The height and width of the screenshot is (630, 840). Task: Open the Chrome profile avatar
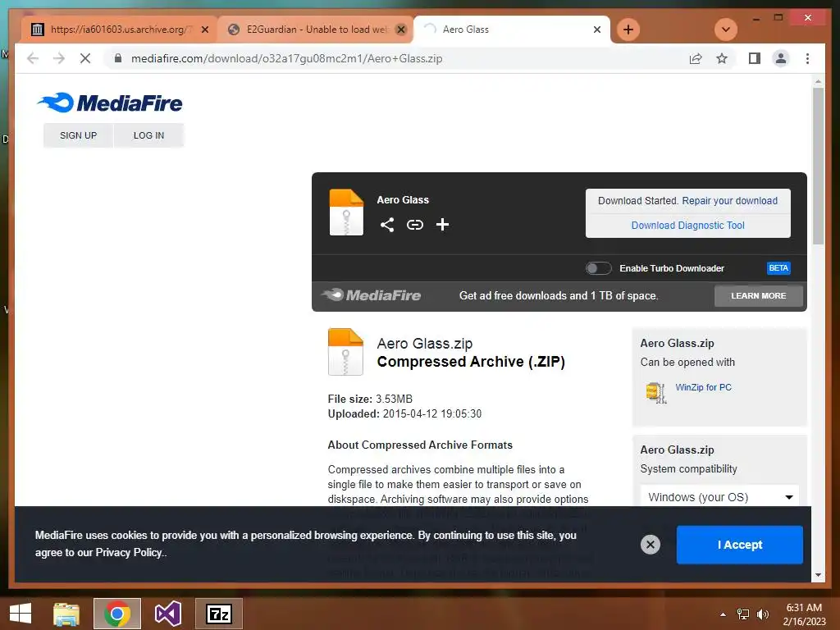point(781,58)
